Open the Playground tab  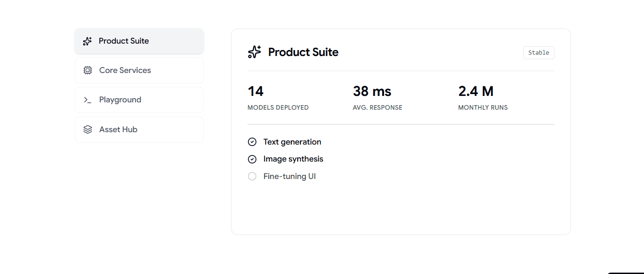tap(139, 100)
